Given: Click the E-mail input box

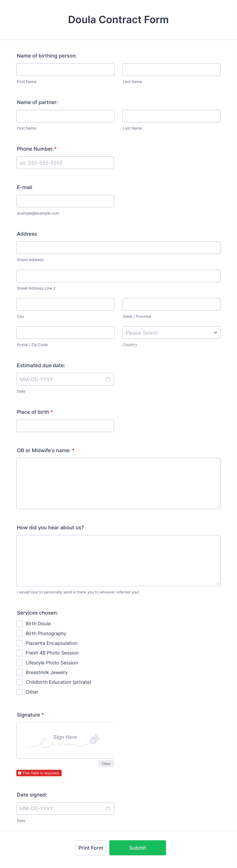Looking at the screenshot, I should coord(65,201).
